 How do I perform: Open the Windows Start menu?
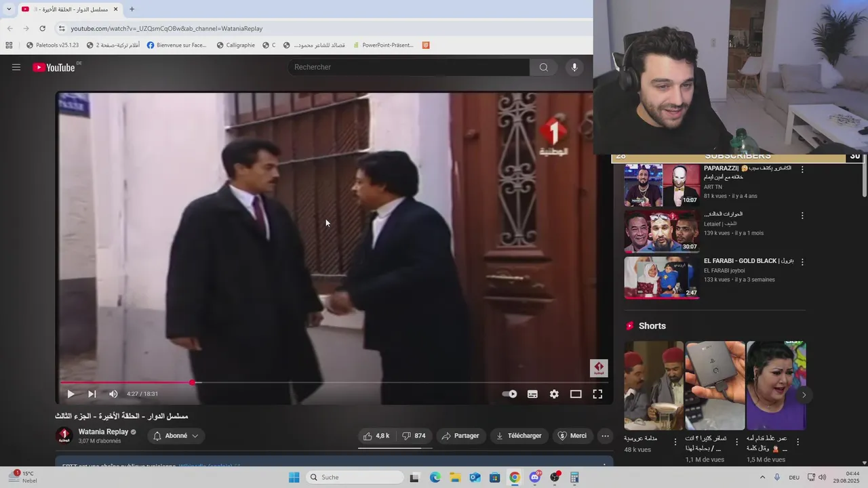294,477
